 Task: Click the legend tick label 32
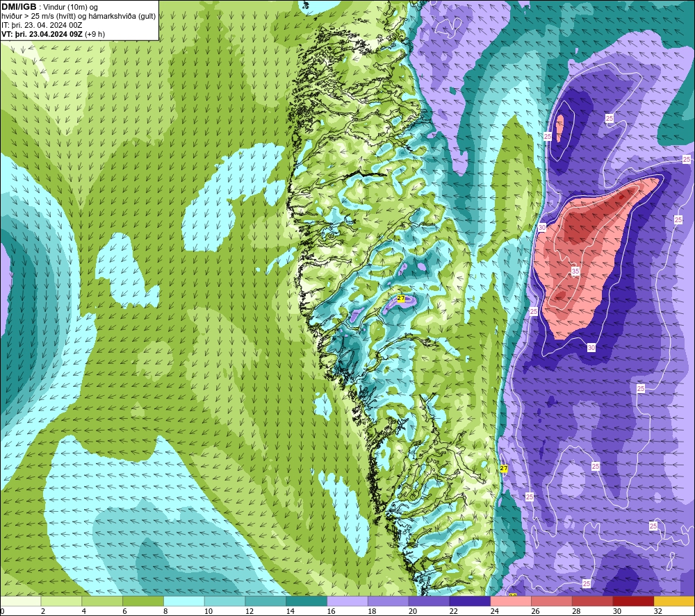click(657, 611)
